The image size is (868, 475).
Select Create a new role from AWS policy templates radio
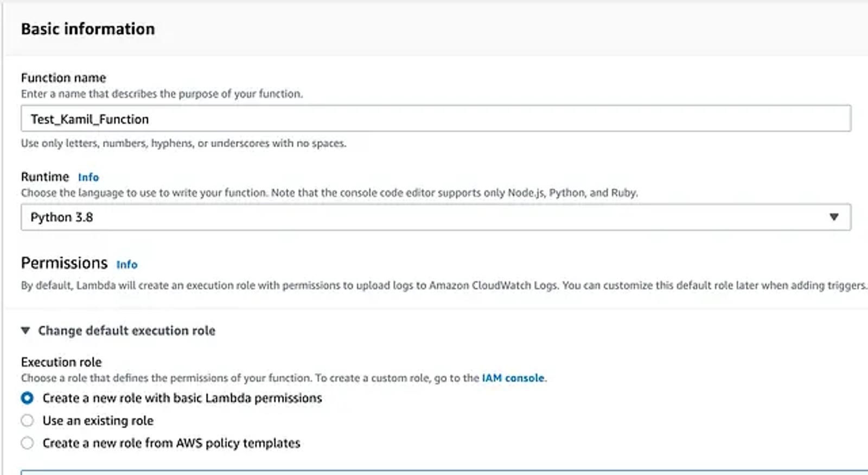pos(27,443)
